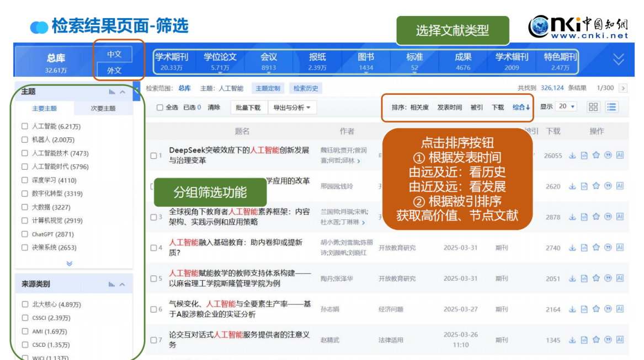Click 批量下载 button
The image size is (644, 360).
[248, 108]
